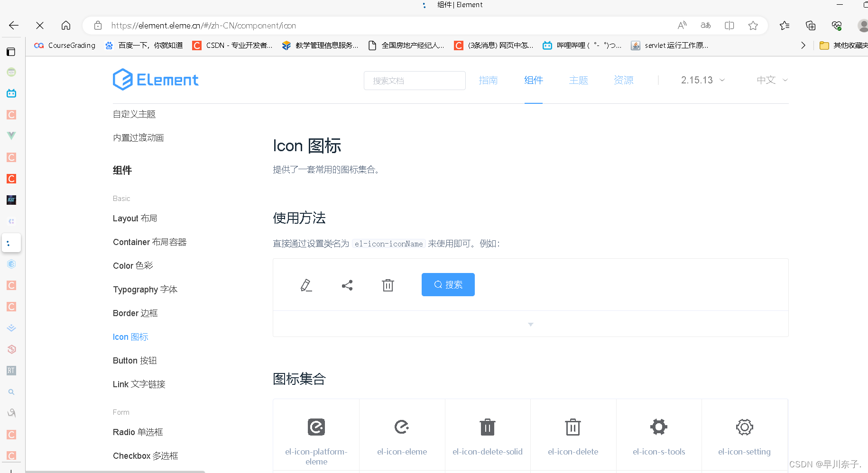Screen dimensions: 868x473
Task: Click the el-icon-delete-solid trash icon
Action: click(x=487, y=427)
